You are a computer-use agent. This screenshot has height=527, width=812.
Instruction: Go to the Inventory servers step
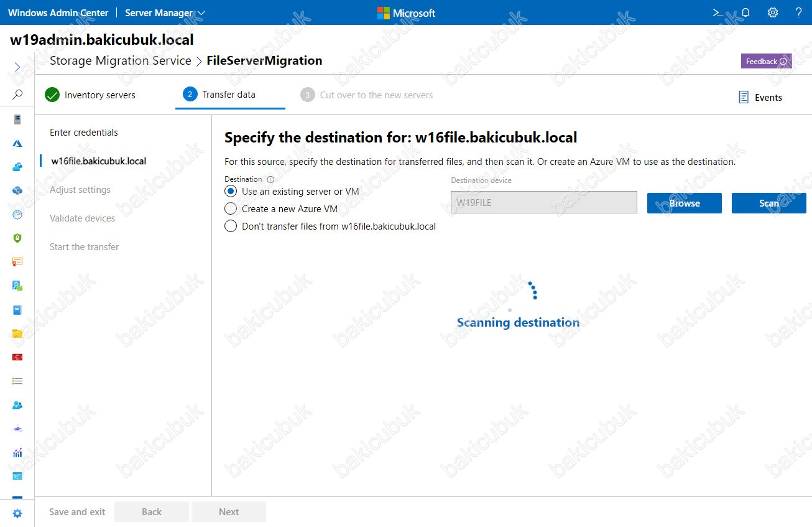point(90,95)
